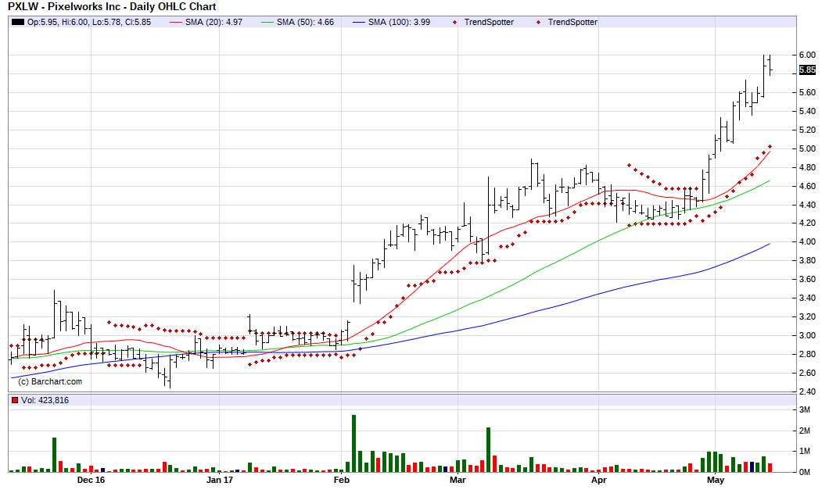
Task: Click the May date axis label
Action: (x=716, y=480)
